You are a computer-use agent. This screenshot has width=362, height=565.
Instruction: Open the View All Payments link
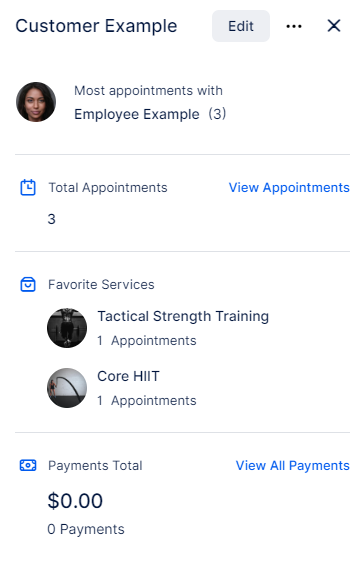(x=292, y=466)
